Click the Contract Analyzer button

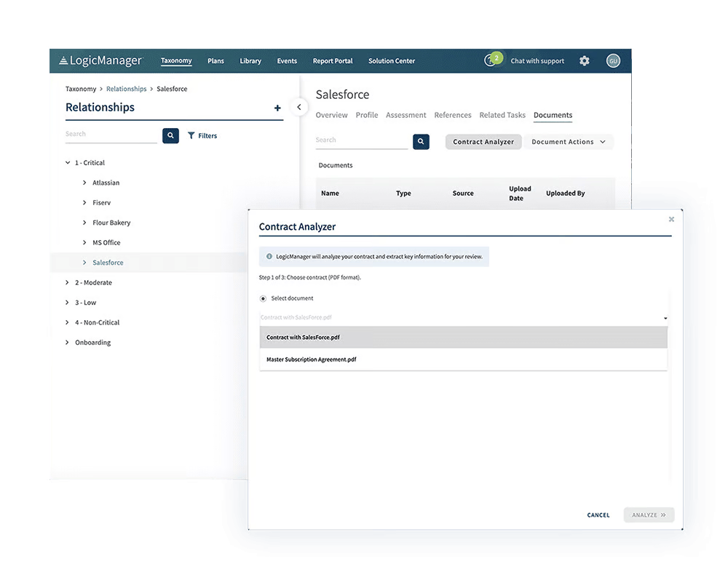(483, 141)
